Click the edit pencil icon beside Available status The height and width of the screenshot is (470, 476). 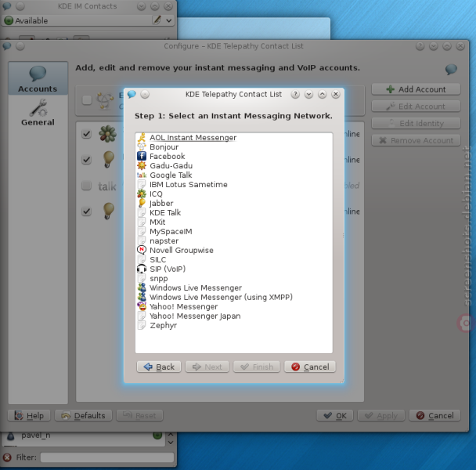pos(157,20)
